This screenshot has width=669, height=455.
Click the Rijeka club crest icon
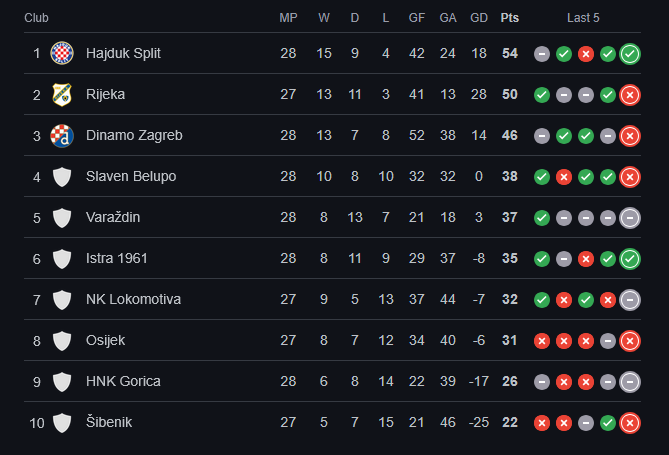click(62, 94)
